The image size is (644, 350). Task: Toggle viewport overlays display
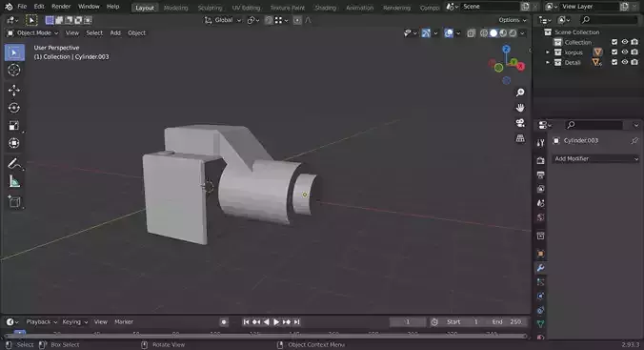(x=449, y=33)
